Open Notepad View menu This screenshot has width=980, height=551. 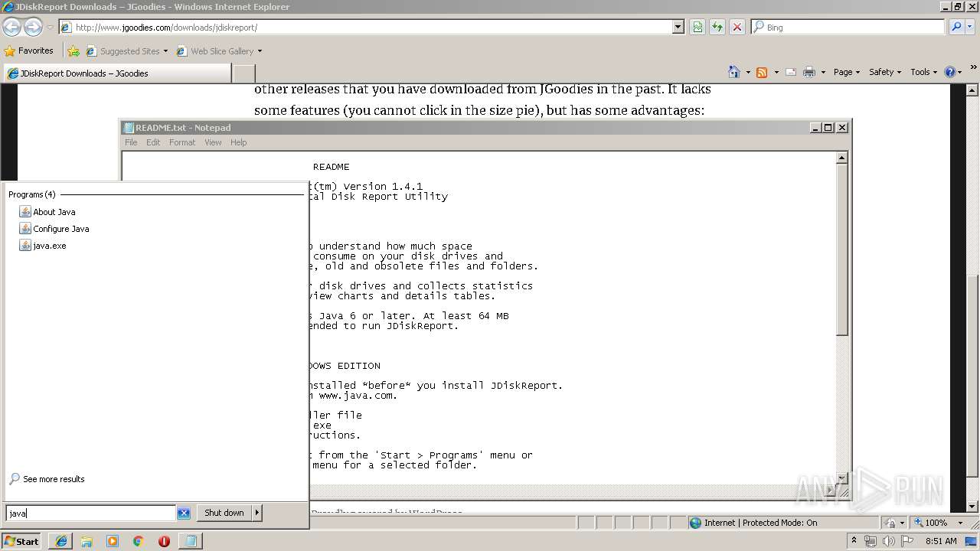(213, 142)
